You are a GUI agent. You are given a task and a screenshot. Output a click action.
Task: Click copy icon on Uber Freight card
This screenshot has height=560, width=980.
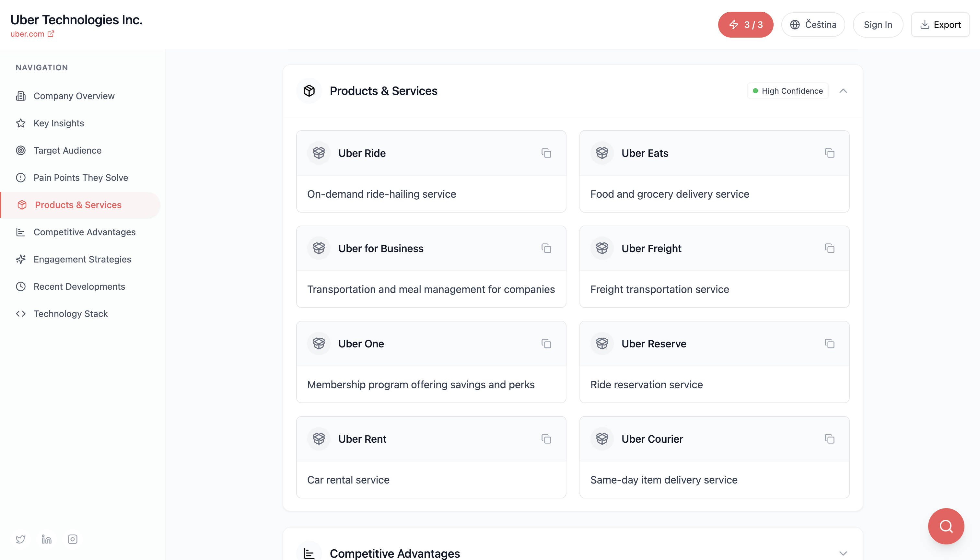(x=829, y=249)
